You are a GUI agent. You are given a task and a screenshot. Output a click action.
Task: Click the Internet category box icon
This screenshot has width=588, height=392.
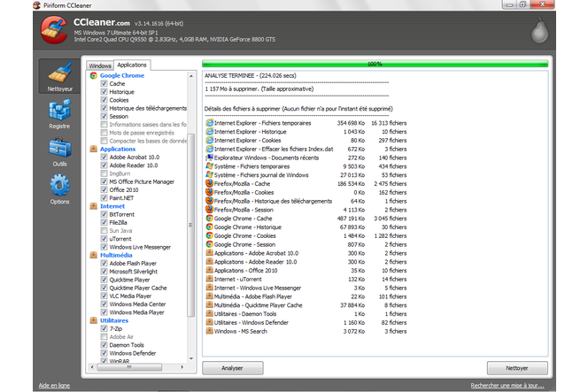click(94, 206)
